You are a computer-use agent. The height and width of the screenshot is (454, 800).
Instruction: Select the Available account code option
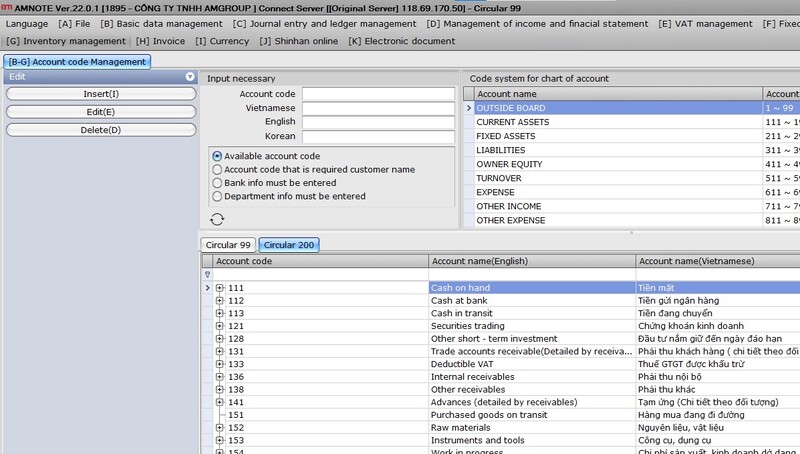[x=217, y=156]
